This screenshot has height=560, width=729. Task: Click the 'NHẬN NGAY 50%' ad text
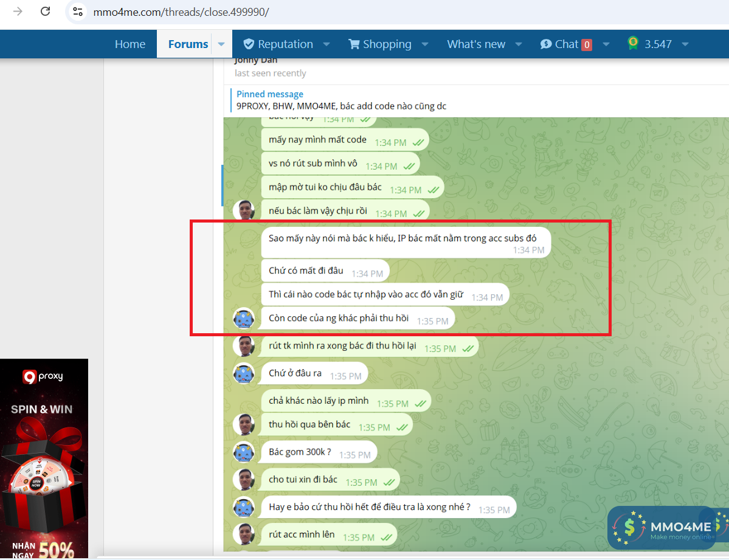pos(43,550)
